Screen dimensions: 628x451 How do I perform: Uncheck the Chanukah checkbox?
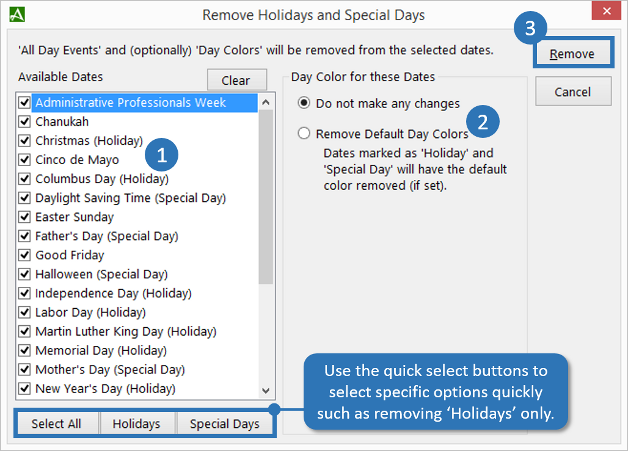(24, 121)
